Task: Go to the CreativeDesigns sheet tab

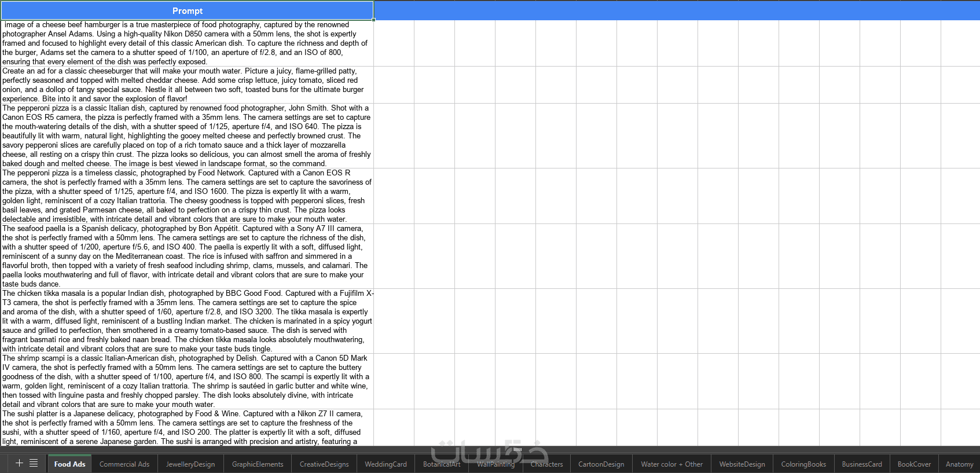Action: click(x=324, y=464)
